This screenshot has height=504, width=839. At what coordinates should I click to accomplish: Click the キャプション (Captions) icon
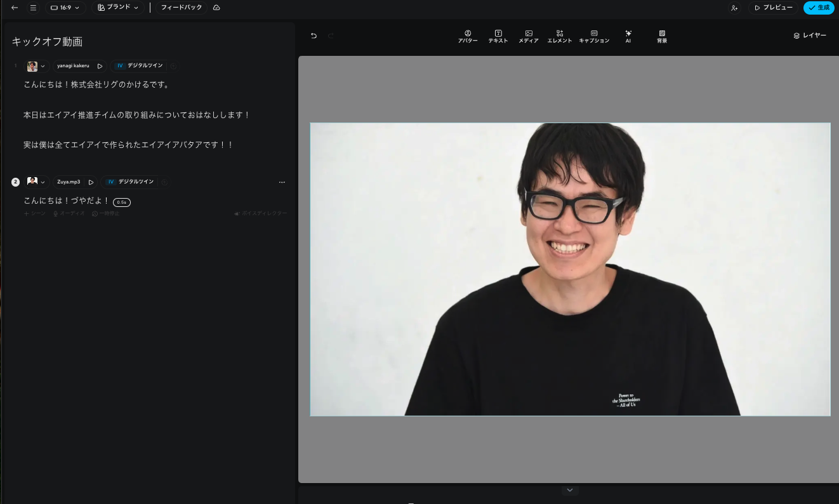594,36
